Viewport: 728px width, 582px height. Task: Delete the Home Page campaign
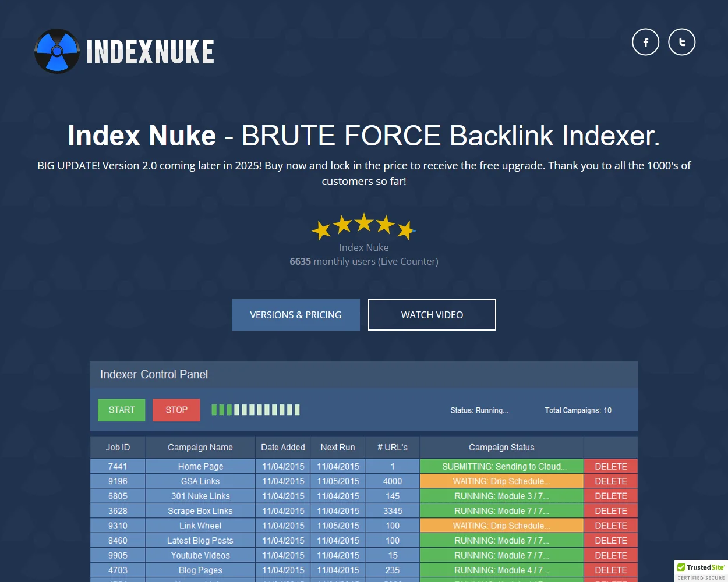tap(611, 466)
